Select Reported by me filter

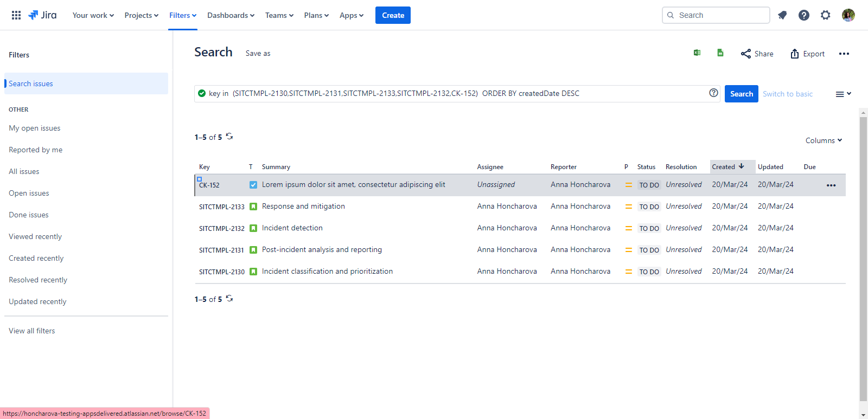tap(36, 150)
